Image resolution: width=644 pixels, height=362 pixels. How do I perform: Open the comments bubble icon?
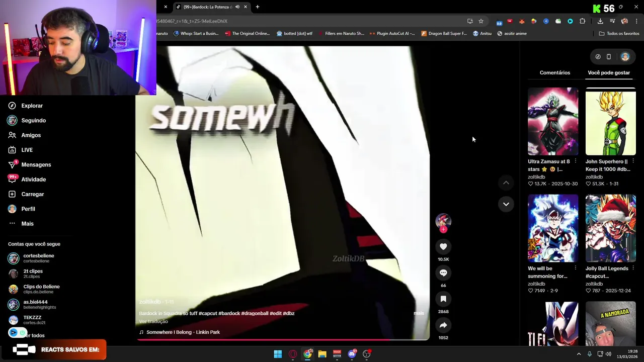tap(443, 273)
